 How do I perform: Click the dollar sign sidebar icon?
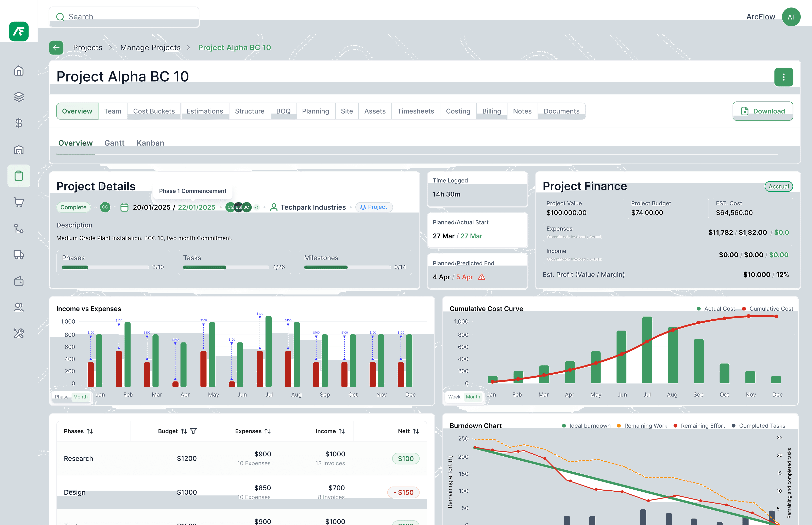(x=19, y=123)
